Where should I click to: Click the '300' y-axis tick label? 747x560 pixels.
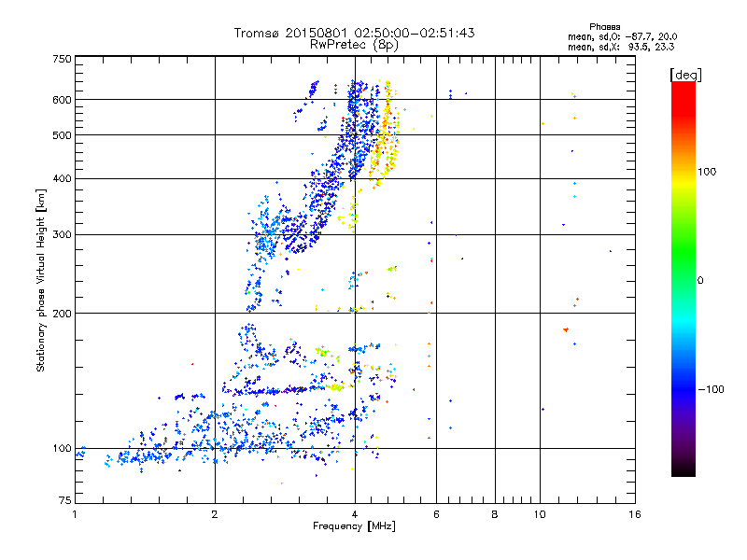pyautogui.click(x=62, y=235)
